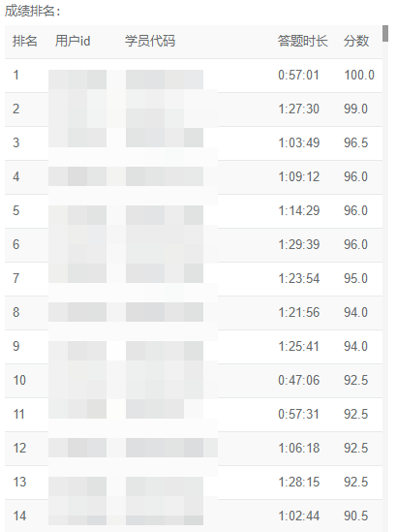Select the row with time 1:21:56
The image size is (397, 532).
tap(194, 313)
